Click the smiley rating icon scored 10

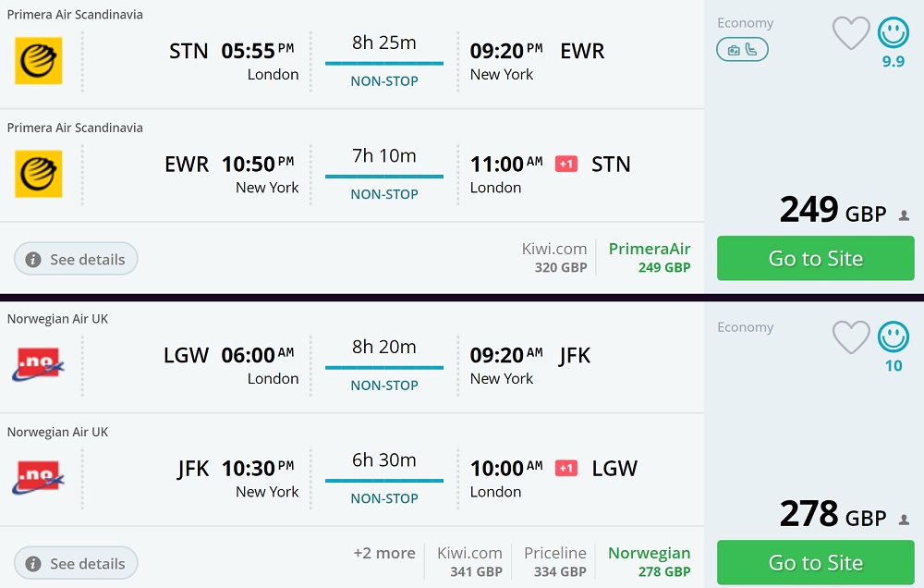894,337
